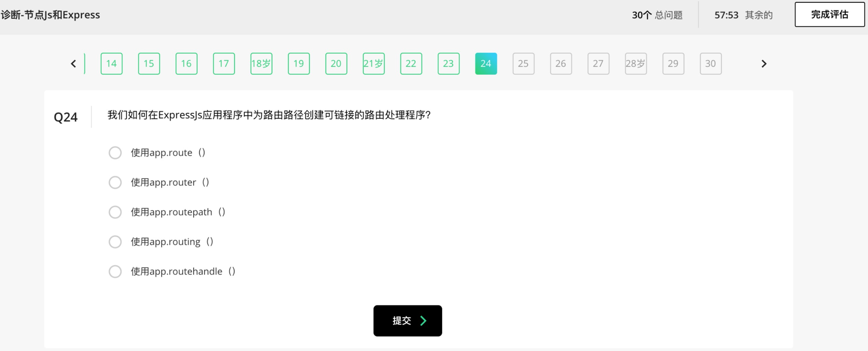
Task: Navigate to question 19
Action: 299,64
